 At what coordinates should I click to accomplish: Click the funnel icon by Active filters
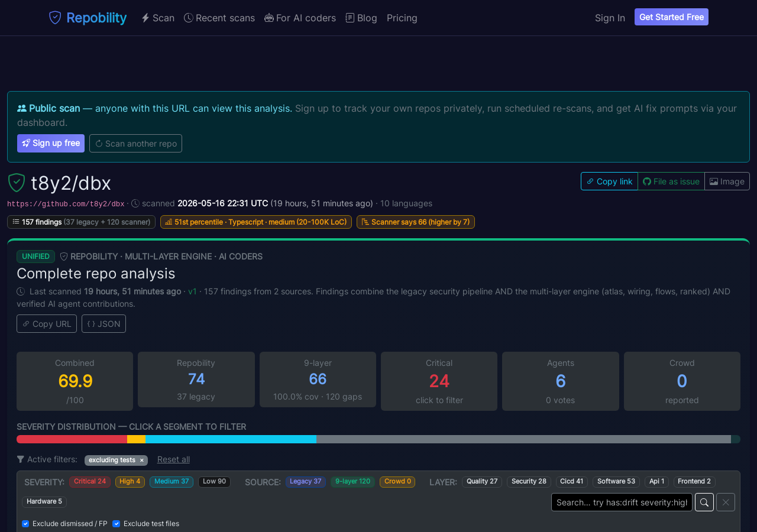point(21,459)
